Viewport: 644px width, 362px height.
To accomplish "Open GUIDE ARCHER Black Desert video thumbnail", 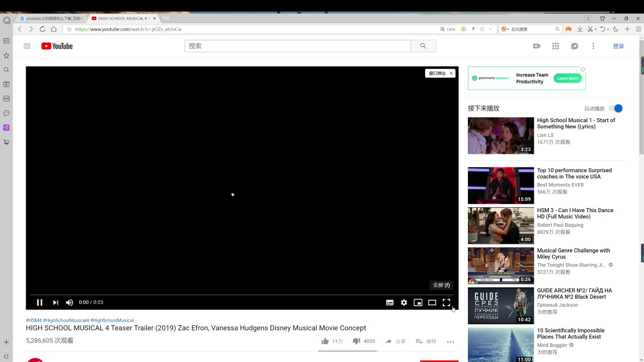I will [501, 306].
